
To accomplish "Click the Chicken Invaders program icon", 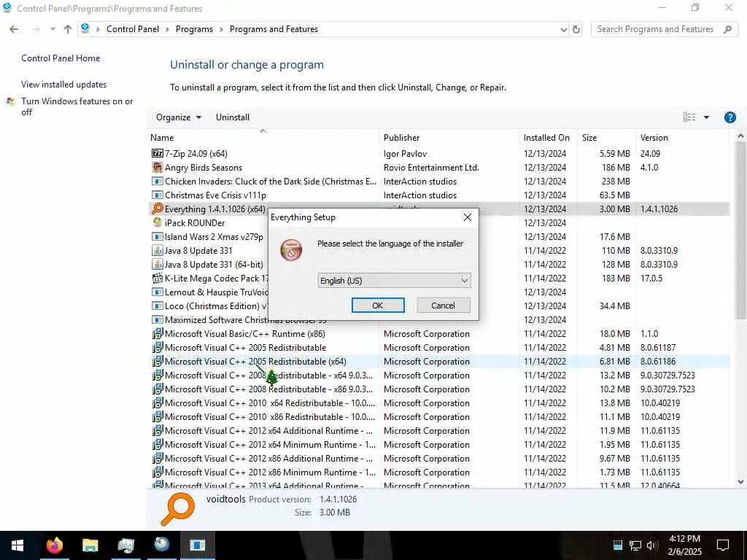I will 158,181.
